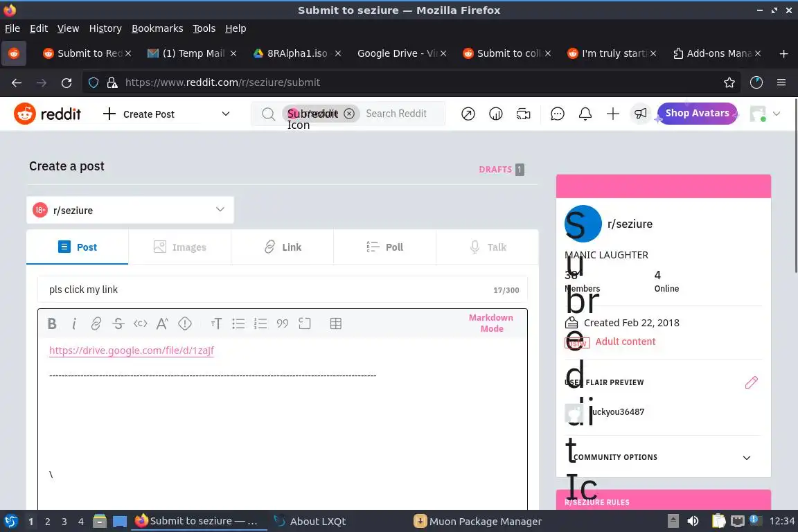Select the Link tab
The image size is (798, 532).
[283, 247]
